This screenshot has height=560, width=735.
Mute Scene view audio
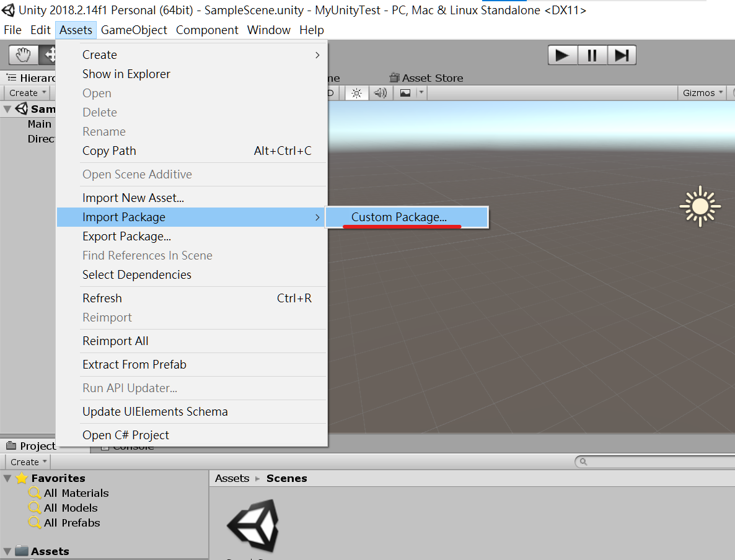click(380, 92)
